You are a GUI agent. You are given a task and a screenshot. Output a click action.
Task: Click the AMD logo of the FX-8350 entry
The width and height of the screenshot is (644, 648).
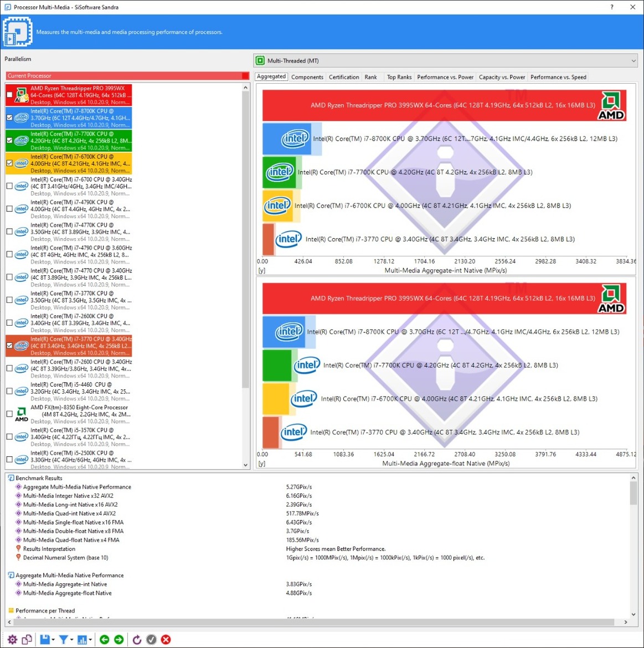(x=22, y=414)
